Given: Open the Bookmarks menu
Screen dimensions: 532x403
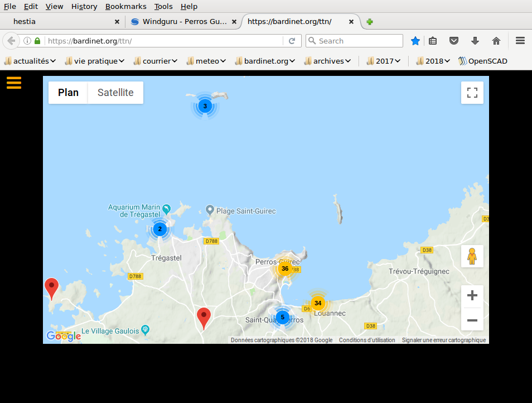Looking at the screenshot, I should (125, 6).
